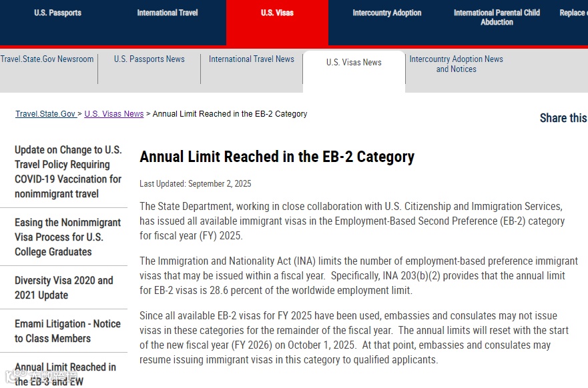
Task: Switch to the International Travel News tab
Action: [x=251, y=59]
